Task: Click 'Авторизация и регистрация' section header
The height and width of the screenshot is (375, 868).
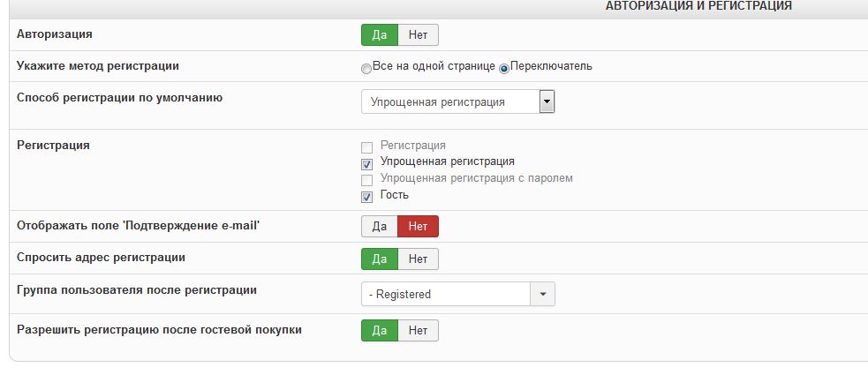Action: coord(698,6)
